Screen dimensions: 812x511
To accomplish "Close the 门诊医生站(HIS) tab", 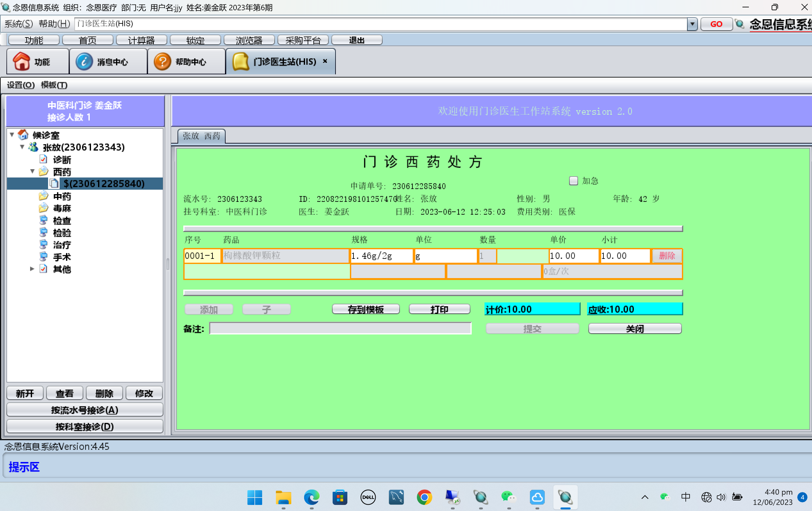I will click(x=325, y=61).
